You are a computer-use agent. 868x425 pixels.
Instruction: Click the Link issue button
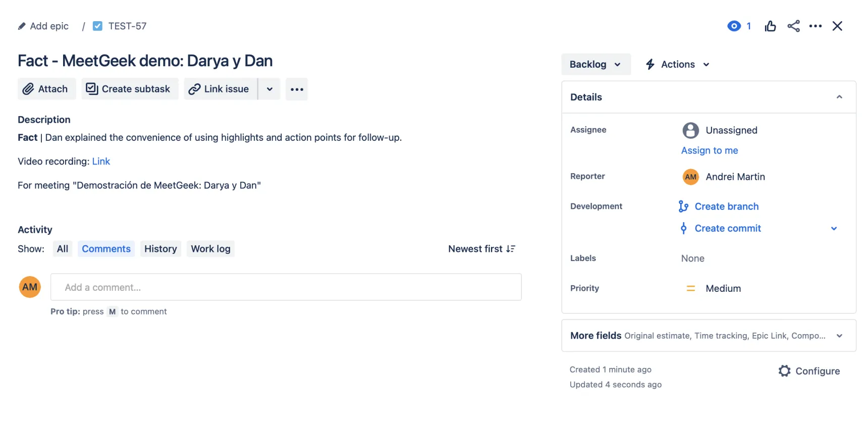pyautogui.click(x=221, y=89)
